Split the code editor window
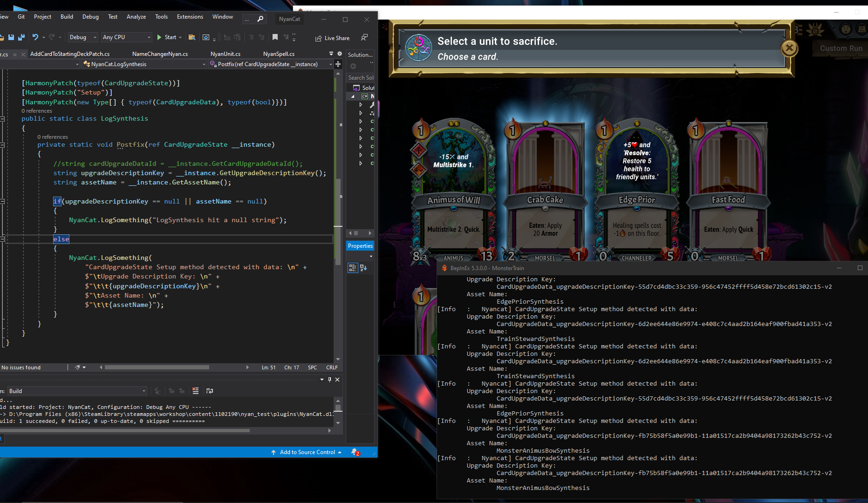The width and height of the screenshot is (868, 503). click(338, 64)
